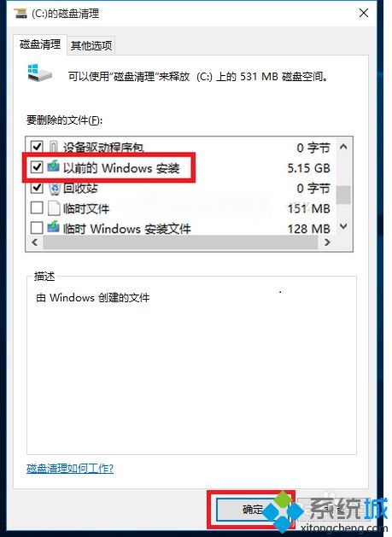This screenshot has height=537, width=392.
Task: Uncheck the 以前的 Windows 安装 checkbox
Action: coord(37,166)
